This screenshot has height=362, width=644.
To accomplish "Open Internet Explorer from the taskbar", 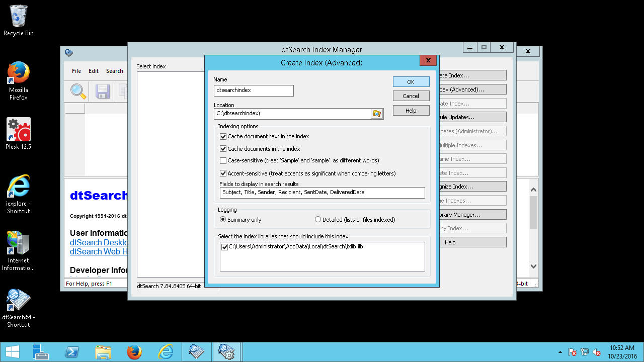I will click(166, 352).
